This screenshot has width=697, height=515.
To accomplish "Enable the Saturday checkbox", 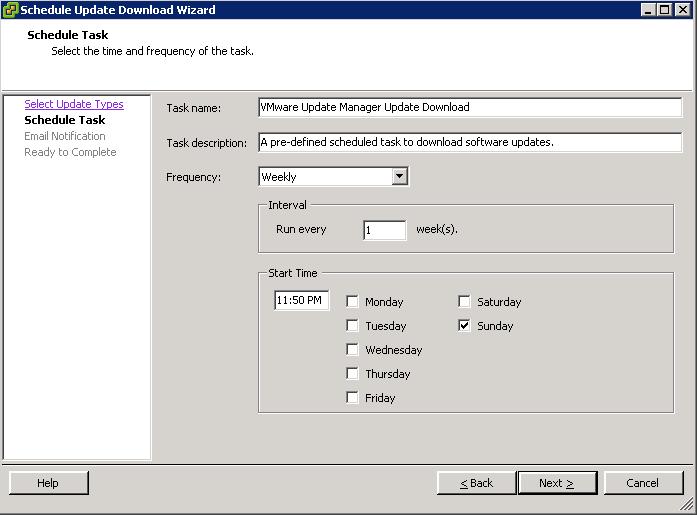I will coord(464,301).
